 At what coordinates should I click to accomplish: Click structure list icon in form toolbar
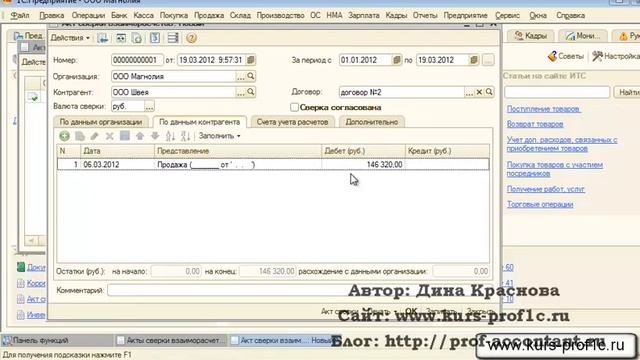pos(173,38)
